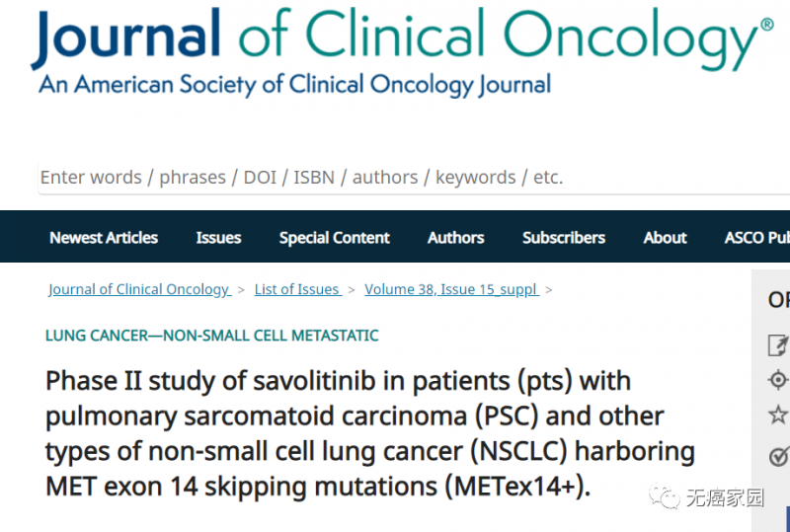The height and width of the screenshot is (532, 790).
Task: Follow the Journal of Clinical Oncology breadcrumb link
Action: pos(139,289)
